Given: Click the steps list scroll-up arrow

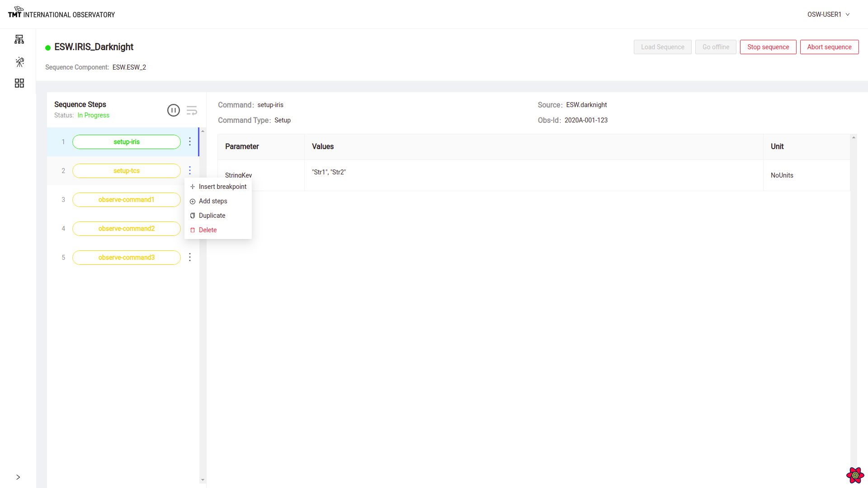Looking at the screenshot, I should tap(203, 131).
